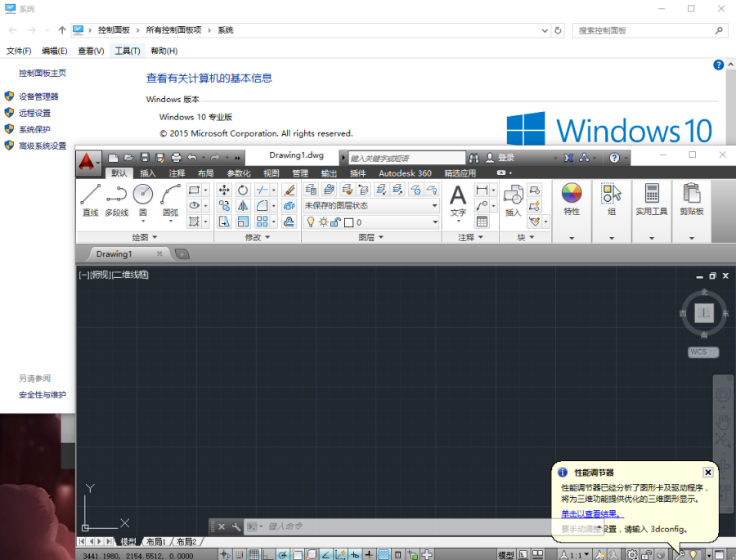Click the 单击以查看结果 link
Screen dimensions: 736x560
(x=591, y=513)
